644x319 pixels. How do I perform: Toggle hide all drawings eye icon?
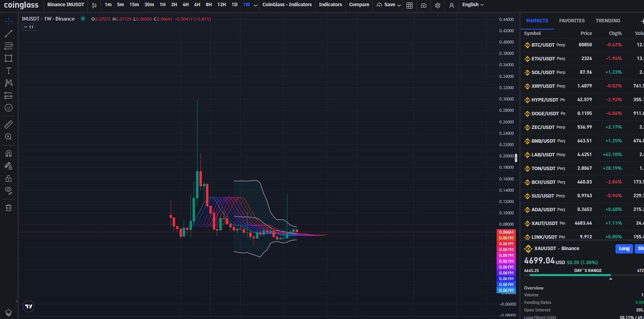8,190
